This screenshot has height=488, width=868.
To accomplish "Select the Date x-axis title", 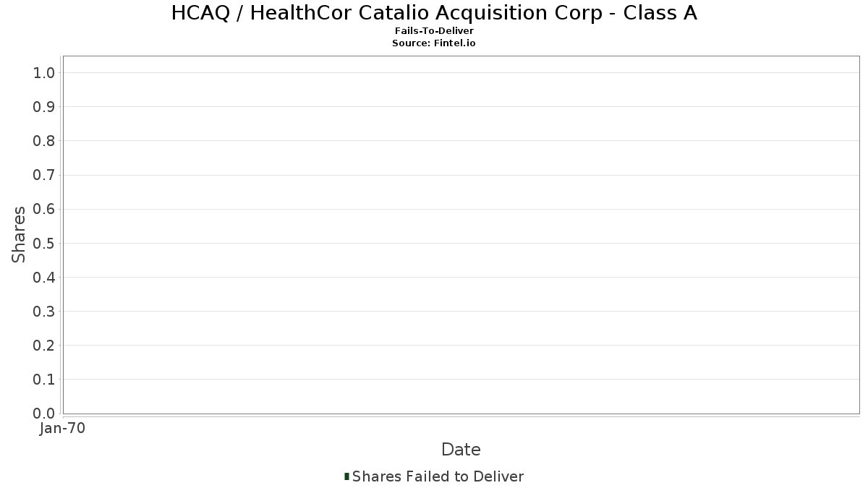I will pos(461,450).
